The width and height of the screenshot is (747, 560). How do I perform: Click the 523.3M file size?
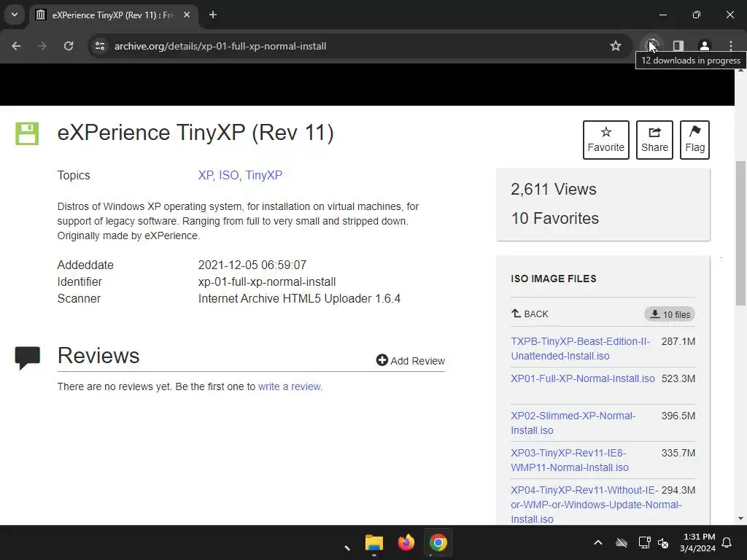click(678, 378)
